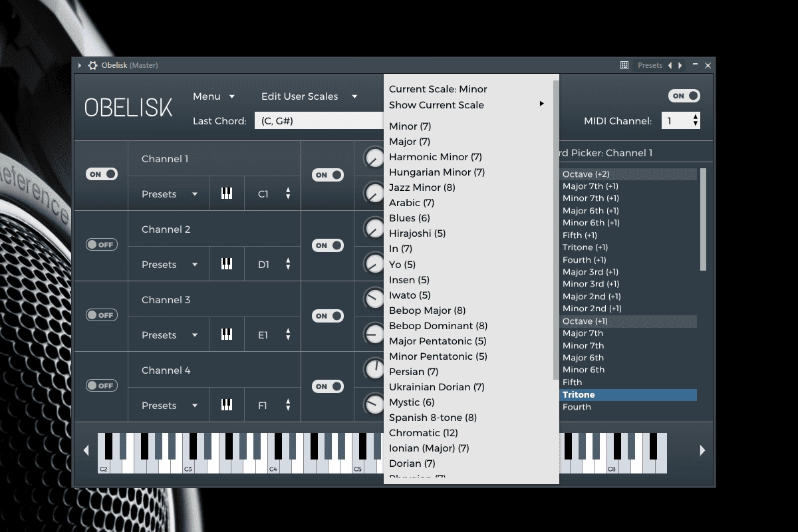Select Minor Pentatonic (5) scale
The height and width of the screenshot is (532, 798).
click(x=438, y=356)
